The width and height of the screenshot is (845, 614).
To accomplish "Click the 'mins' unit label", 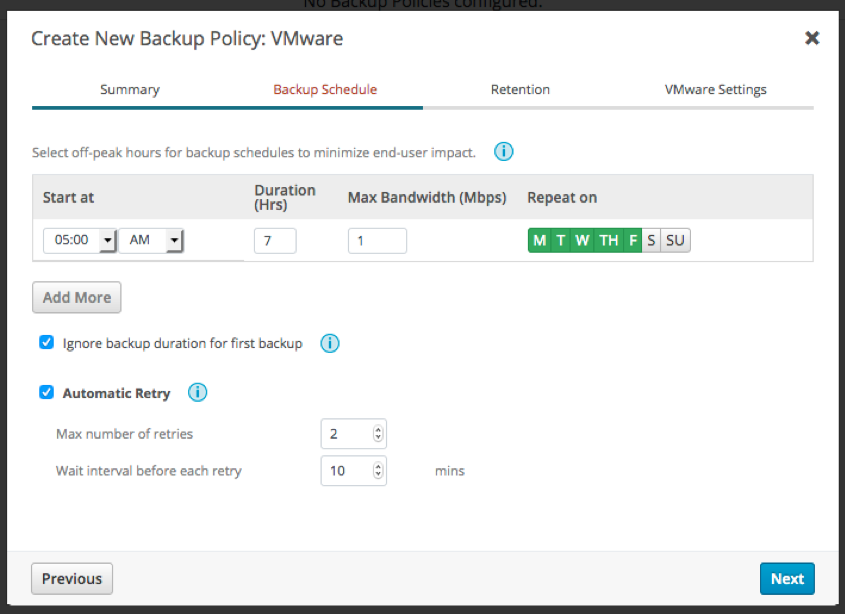I will click(x=449, y=471).
